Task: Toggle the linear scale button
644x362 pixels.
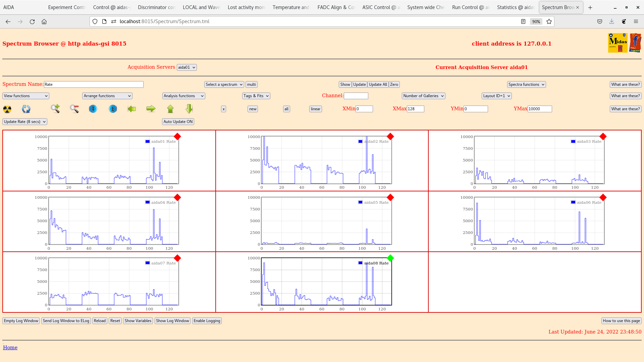Action: click(x=315, y=109)
